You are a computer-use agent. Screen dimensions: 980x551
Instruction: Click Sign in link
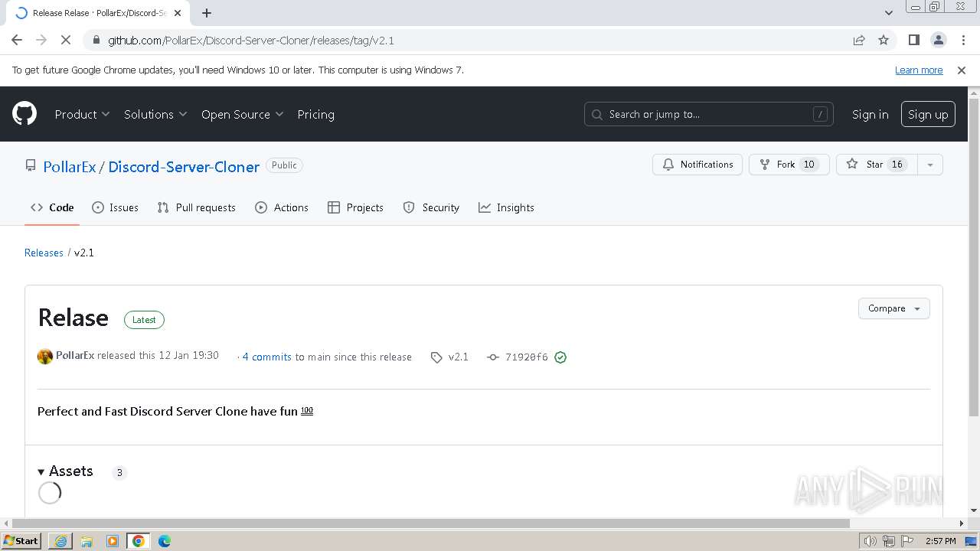click(x=870, y=114)
